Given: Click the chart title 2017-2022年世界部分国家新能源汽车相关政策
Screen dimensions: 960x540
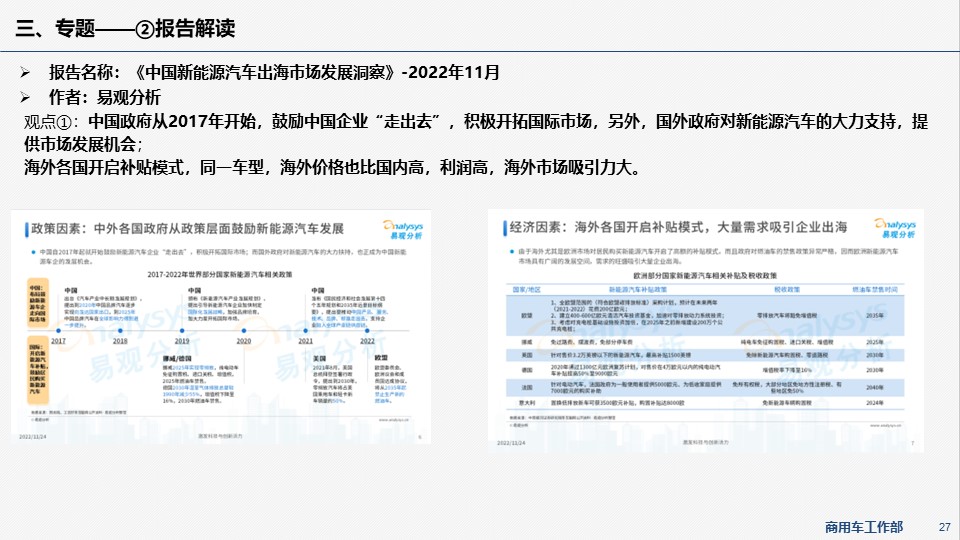Looking at the screenshot, I should click(220, 274).
